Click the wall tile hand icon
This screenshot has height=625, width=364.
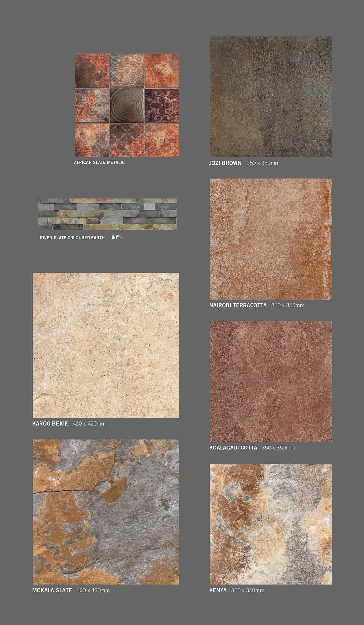point(113,237)
